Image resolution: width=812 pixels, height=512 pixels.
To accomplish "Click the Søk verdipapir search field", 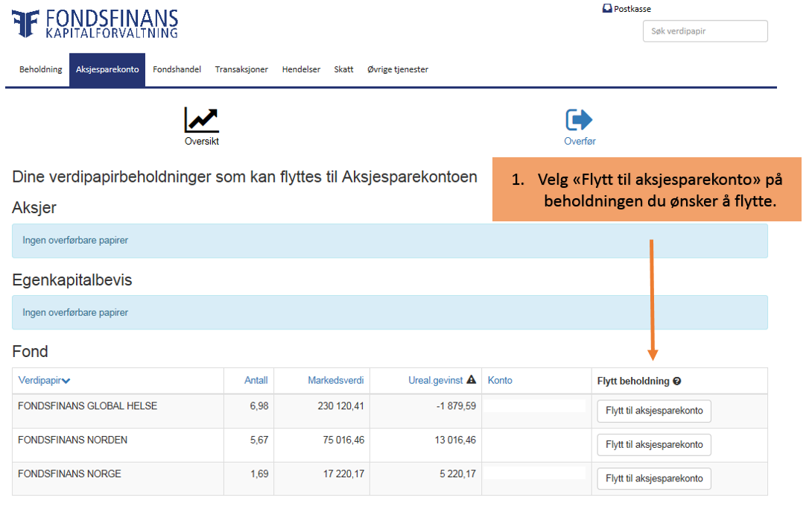I will click(705, 31).
